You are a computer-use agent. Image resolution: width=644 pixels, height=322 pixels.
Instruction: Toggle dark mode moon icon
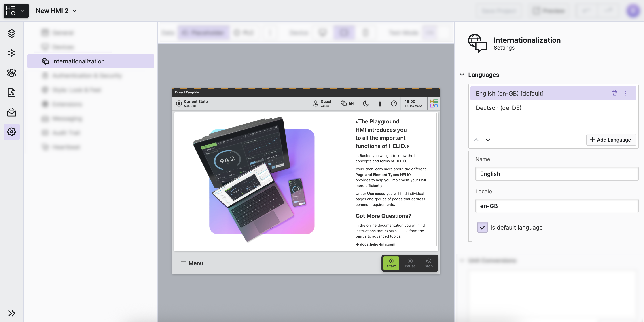(366, 103)
